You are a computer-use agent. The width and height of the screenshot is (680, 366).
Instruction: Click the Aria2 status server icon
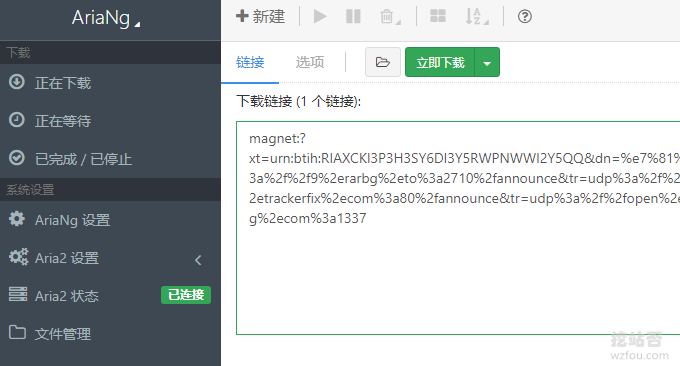[18, 294]
